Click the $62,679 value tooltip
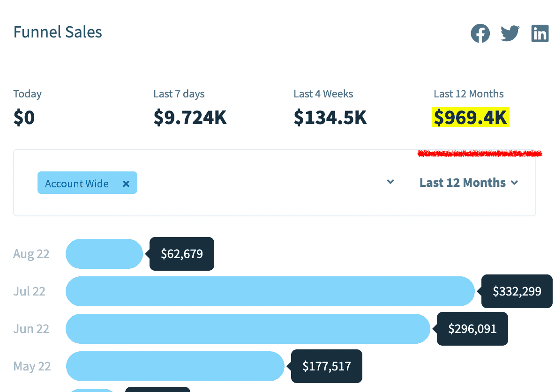The height and width of the screenshot is (392, 555). (182, 254)
